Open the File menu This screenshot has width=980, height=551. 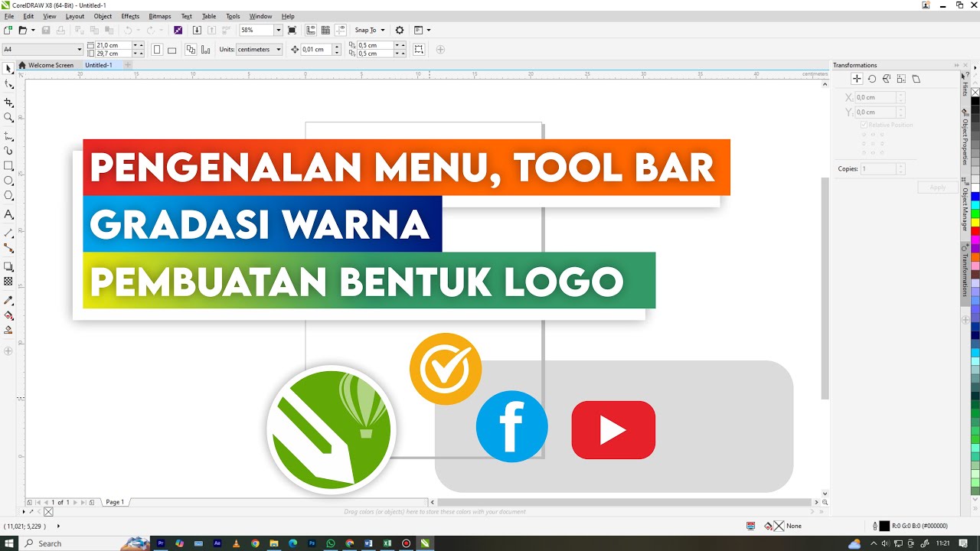pos(9,16)
